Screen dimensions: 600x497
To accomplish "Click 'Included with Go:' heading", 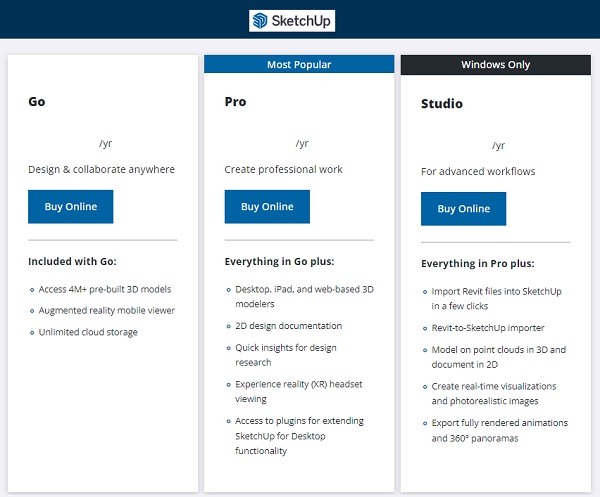I will click(72, 261).
